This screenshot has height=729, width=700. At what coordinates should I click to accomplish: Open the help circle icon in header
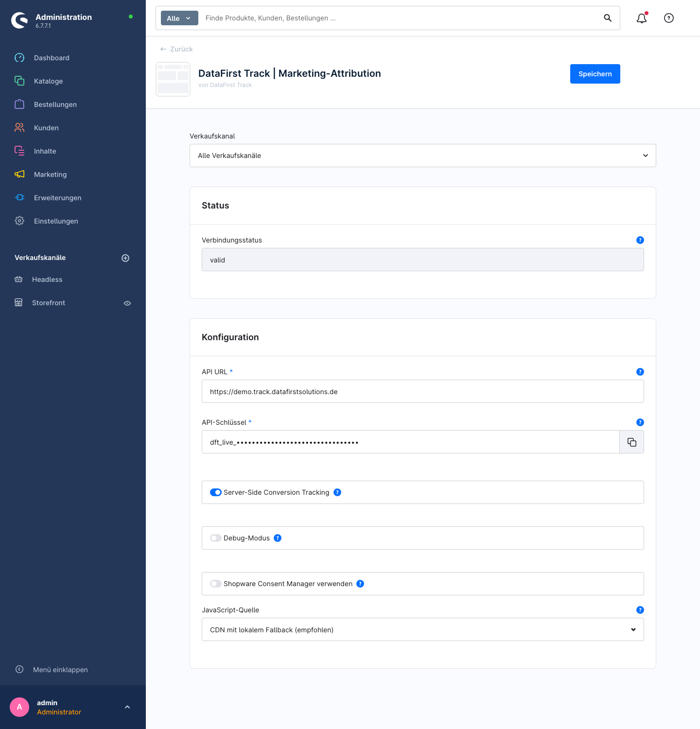(x=669, y=18)
